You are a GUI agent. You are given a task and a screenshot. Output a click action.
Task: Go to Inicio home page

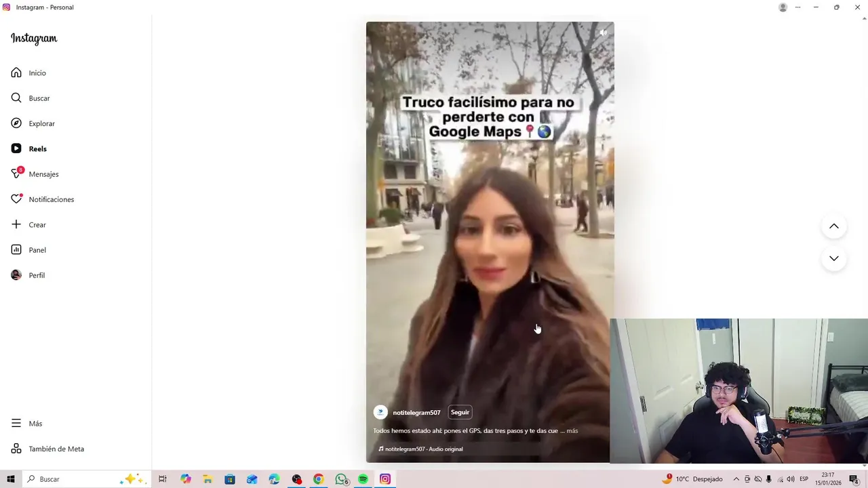[28, 73]
